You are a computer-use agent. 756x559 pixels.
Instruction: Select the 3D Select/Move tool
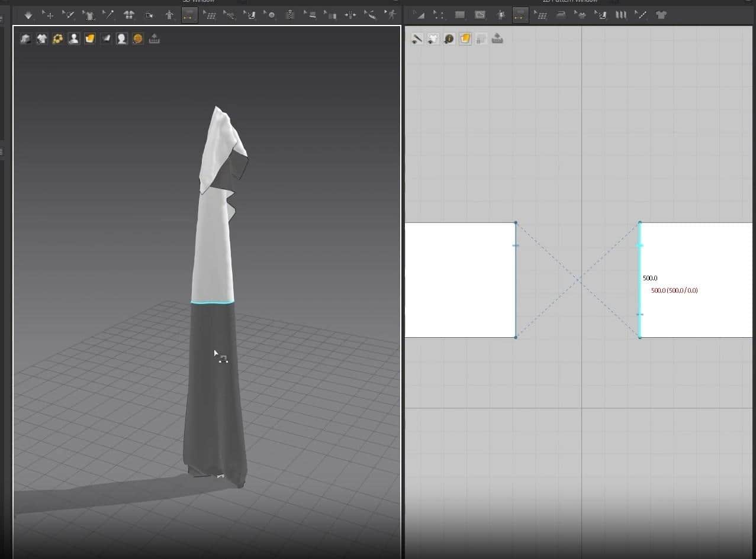pyautogui.click(x=49, y=15)
